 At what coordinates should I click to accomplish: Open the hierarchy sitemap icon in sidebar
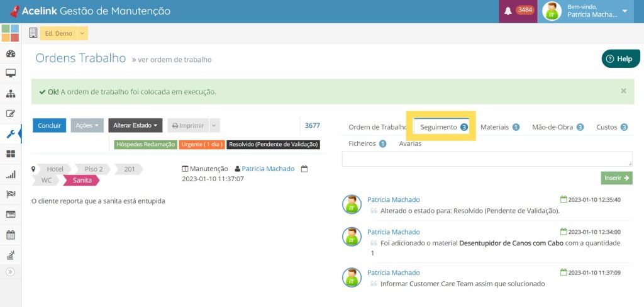click(x=10, y=94)
